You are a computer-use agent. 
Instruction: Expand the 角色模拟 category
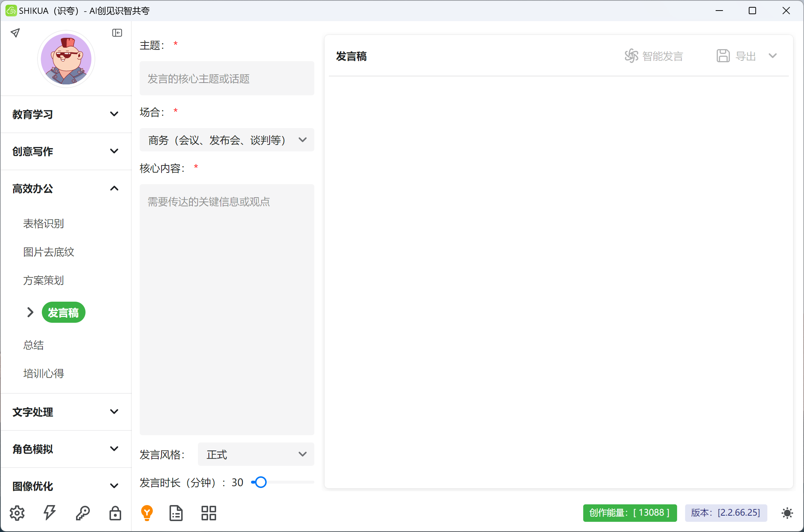point(66,449)
